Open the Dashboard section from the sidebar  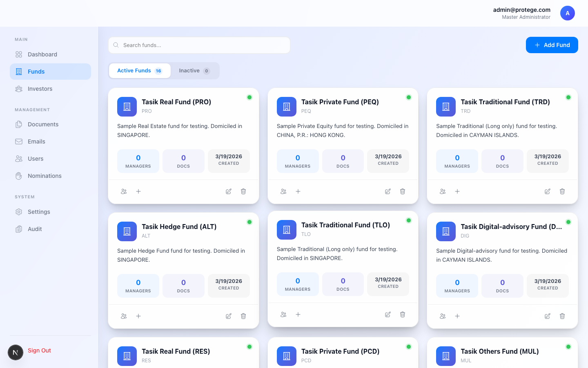[42, 54]
